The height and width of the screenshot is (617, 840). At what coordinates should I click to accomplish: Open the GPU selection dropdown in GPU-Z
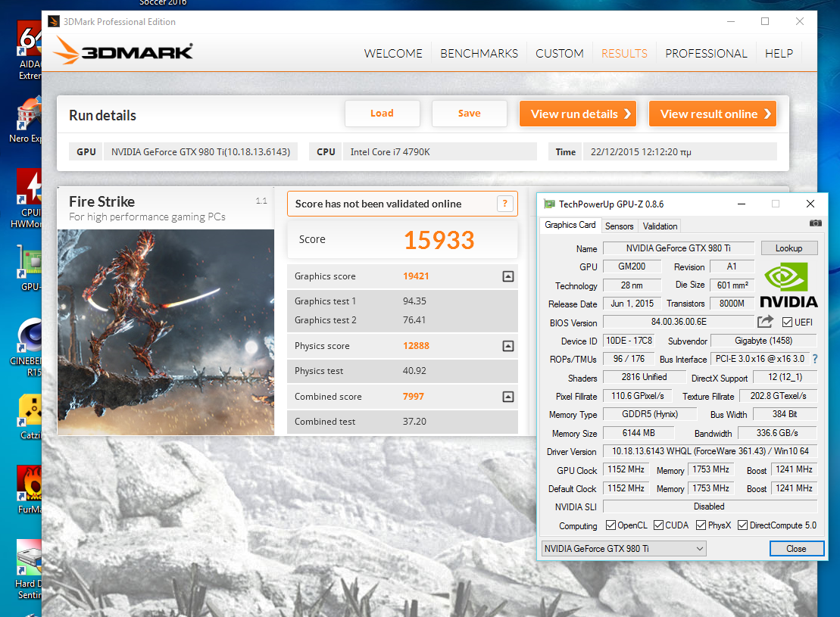tap(623, 548)
